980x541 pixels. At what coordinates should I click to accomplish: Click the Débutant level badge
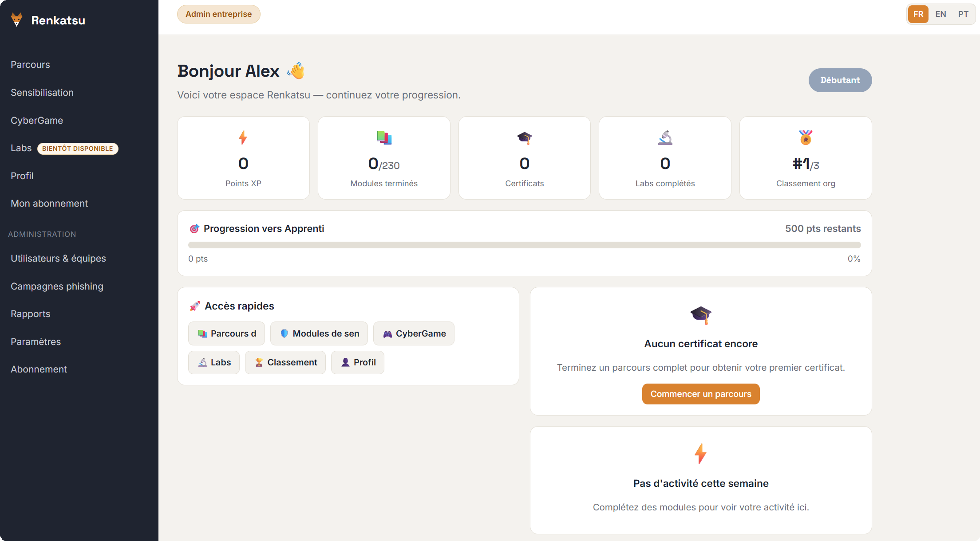point(840,80)
